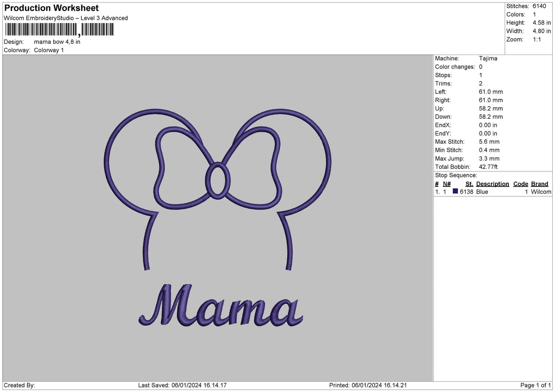Click 'Last Saved: 06/01/2024 16.14.17' footer text

(182, 386)
